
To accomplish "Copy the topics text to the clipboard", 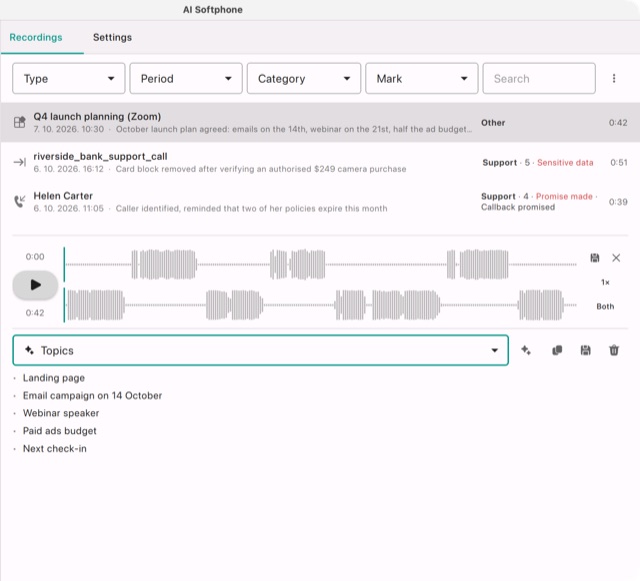I will pos(557,350).
